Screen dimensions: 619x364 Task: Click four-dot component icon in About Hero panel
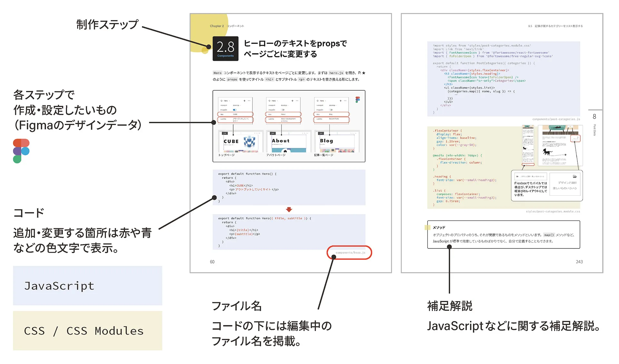[x=292, y=101]
